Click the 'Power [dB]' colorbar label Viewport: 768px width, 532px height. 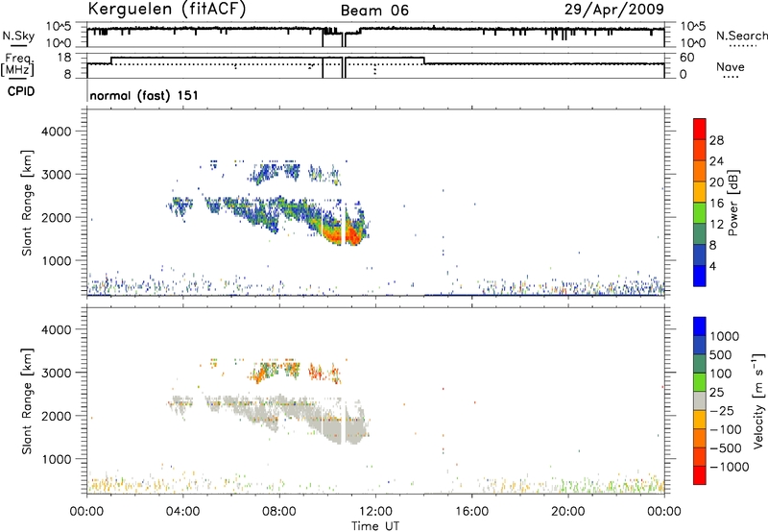point(732,203)
